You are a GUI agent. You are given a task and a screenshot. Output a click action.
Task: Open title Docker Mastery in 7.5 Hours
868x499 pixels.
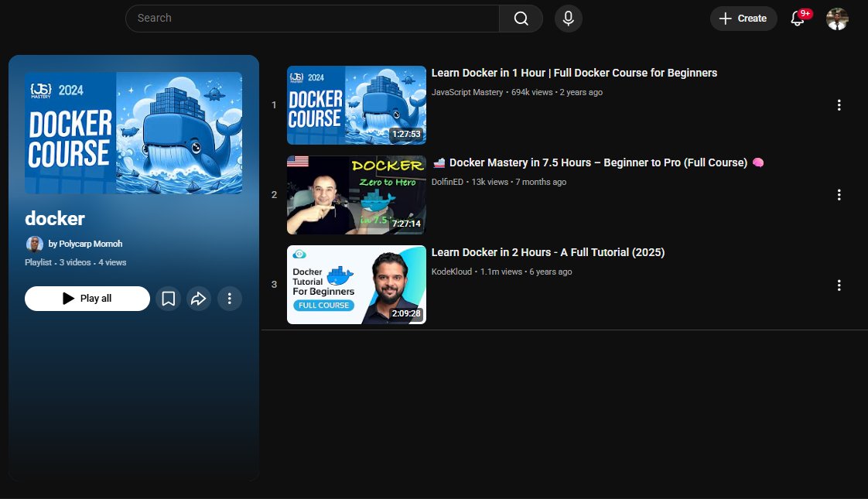(598, 162)
